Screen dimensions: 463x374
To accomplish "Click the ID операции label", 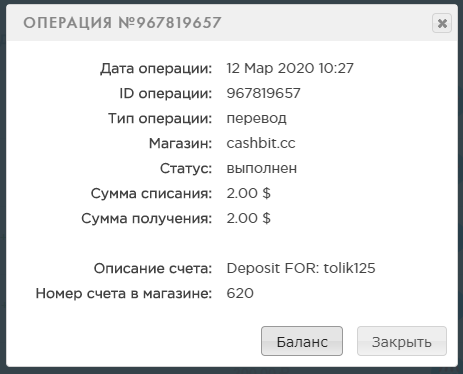I will tap(166, 94).
